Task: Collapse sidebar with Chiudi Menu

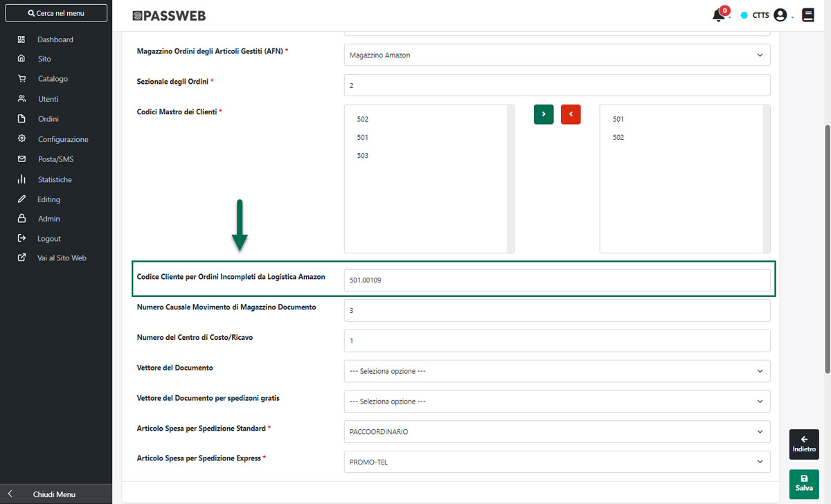Action: [55, 494]
